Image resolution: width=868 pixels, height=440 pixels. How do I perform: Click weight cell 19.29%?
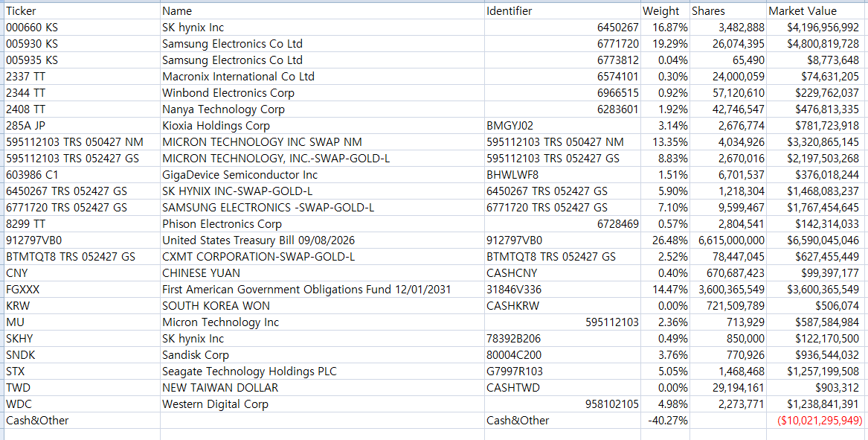(x=664, y=43)
